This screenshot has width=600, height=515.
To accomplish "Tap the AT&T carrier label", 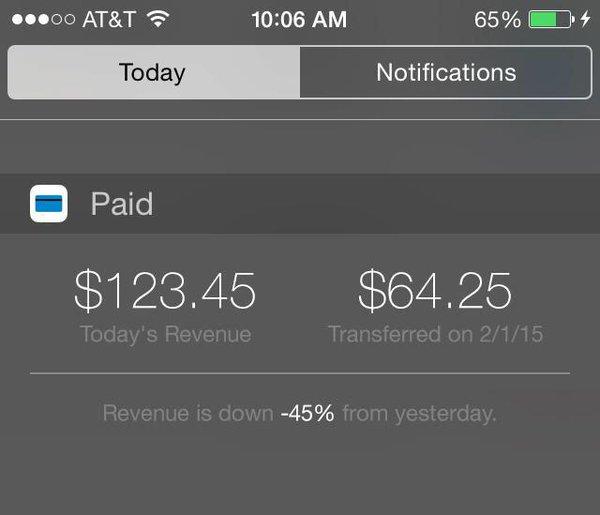I will (109, 19).
